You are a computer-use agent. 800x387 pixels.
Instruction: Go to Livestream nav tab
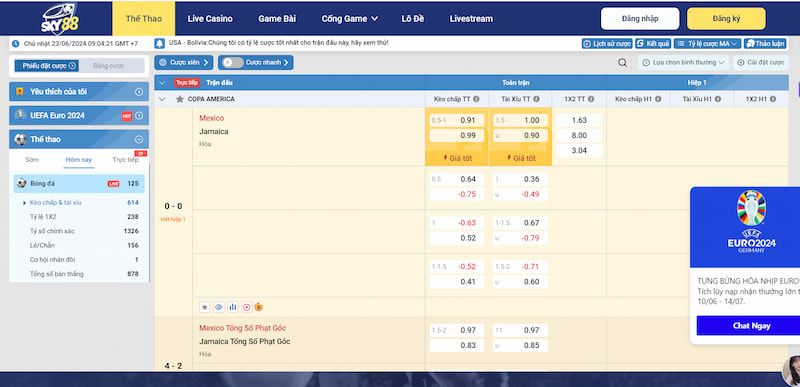coord(471,19)
